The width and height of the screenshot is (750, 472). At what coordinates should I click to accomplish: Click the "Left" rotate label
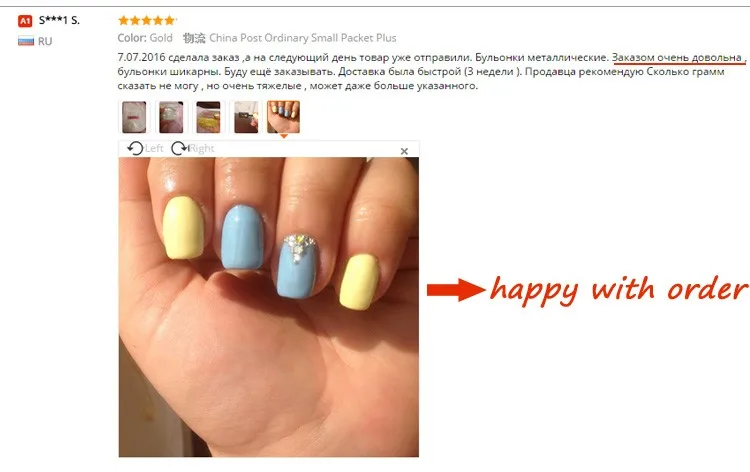point(154,149)
